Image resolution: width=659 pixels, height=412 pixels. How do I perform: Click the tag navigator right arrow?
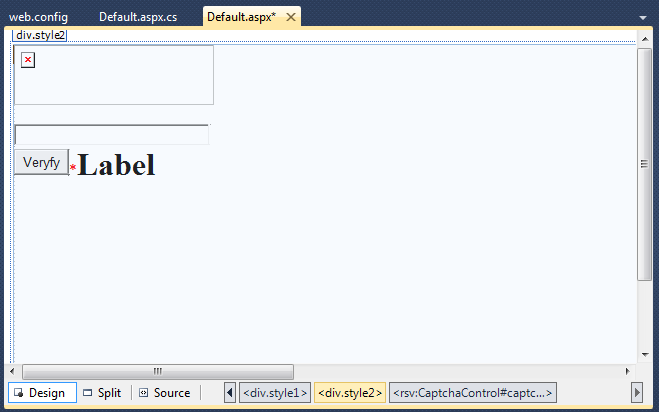point(637,393)
